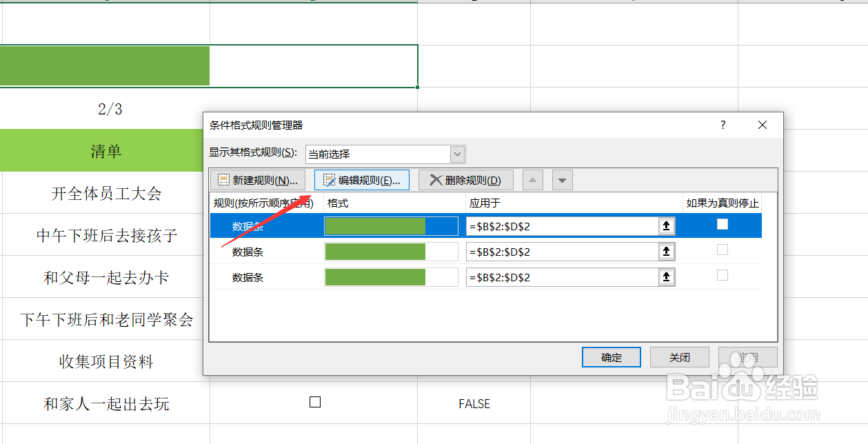Click range collapse icon on first rule's 应用于
This screenshot has width=868, height=444.
[665, 225]
